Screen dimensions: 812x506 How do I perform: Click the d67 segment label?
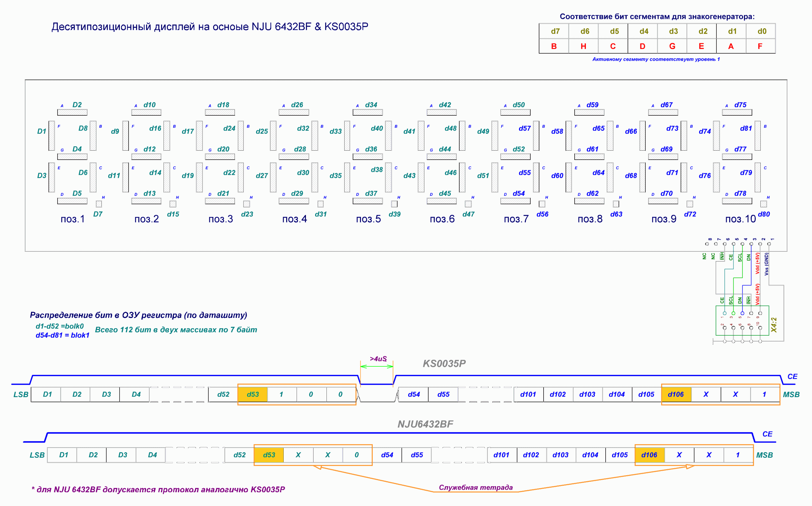(x=667, y=105)
